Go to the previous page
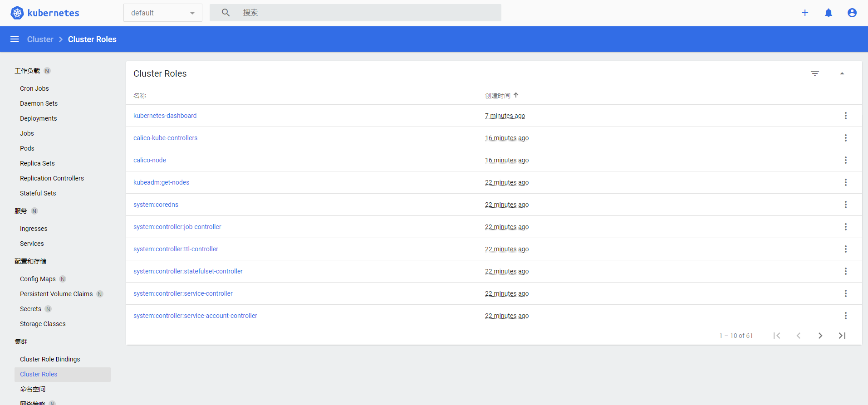Viewport: 868px width, 405px height. click(x=799, y=336)
